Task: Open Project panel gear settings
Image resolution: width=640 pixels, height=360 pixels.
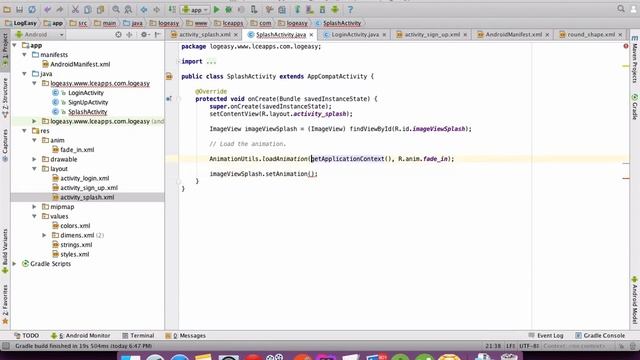Action: pos(144,35)
